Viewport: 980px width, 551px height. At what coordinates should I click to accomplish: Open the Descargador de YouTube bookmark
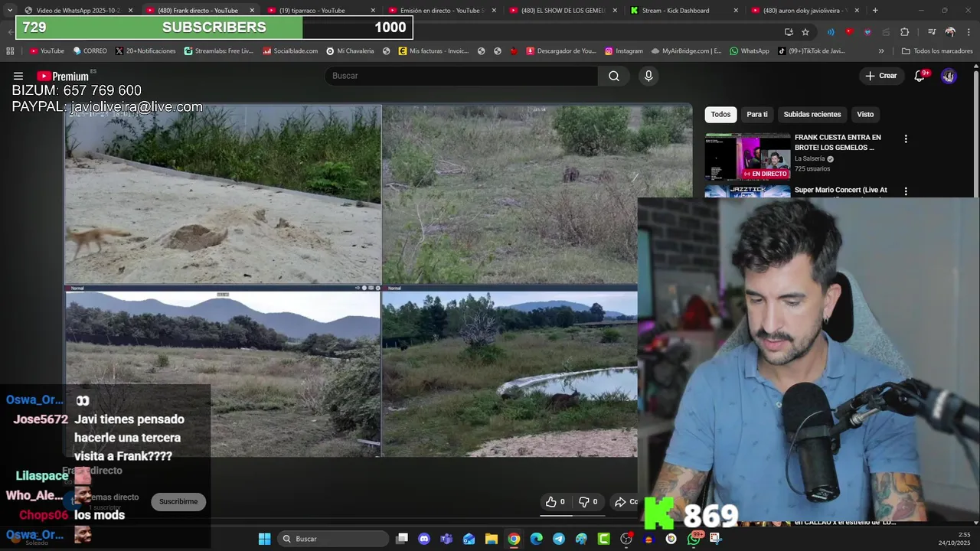coord(561,51)
